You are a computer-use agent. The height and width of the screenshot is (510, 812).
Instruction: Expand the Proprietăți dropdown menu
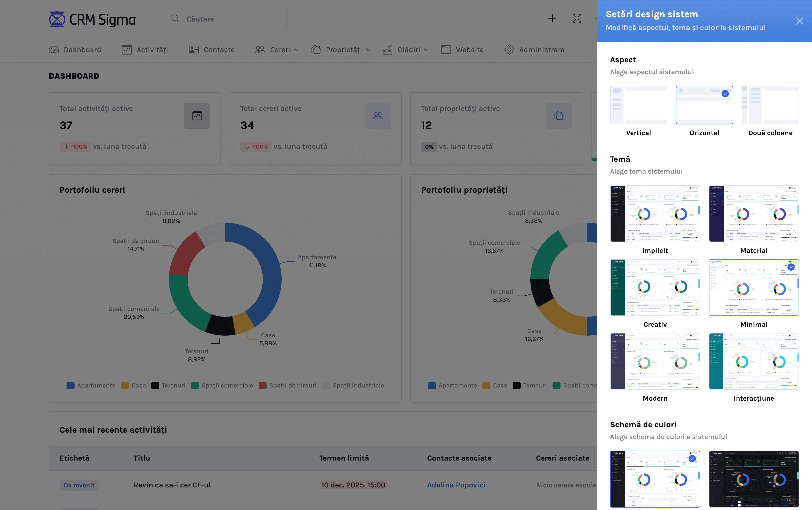pos(341,50)
